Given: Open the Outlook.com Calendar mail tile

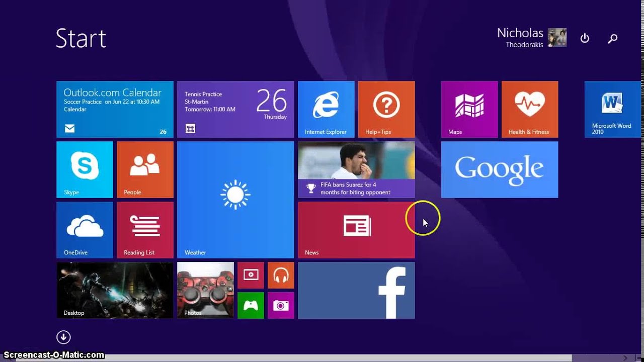Looking at the screenshot, I should point(115,109).
